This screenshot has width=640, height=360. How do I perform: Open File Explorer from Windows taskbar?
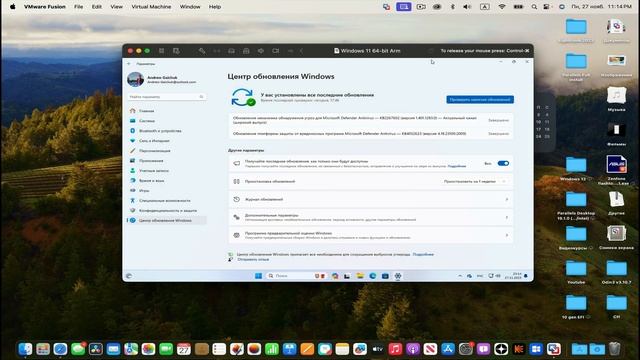(x=360, y=276)
